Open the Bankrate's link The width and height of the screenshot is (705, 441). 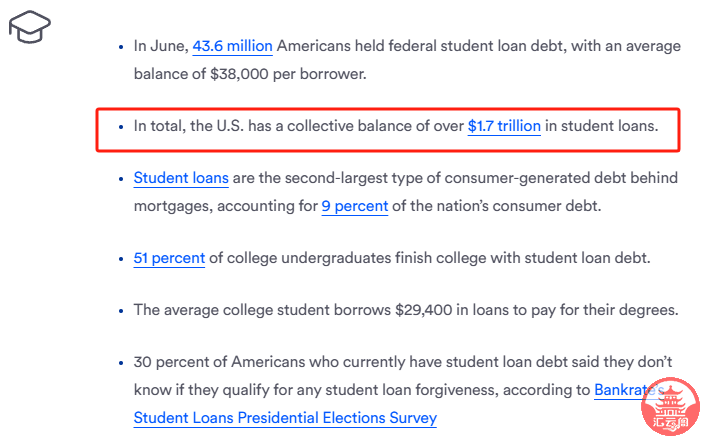(x=629, y=390)
